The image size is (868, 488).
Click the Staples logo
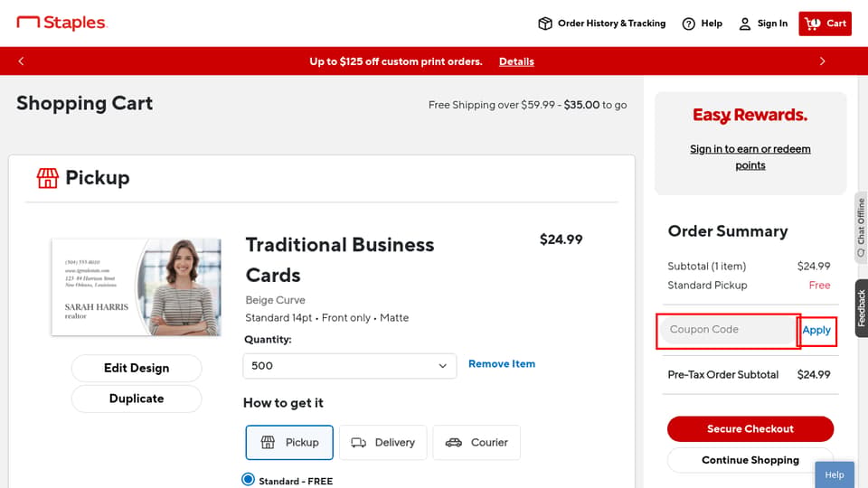pos(61,23)
